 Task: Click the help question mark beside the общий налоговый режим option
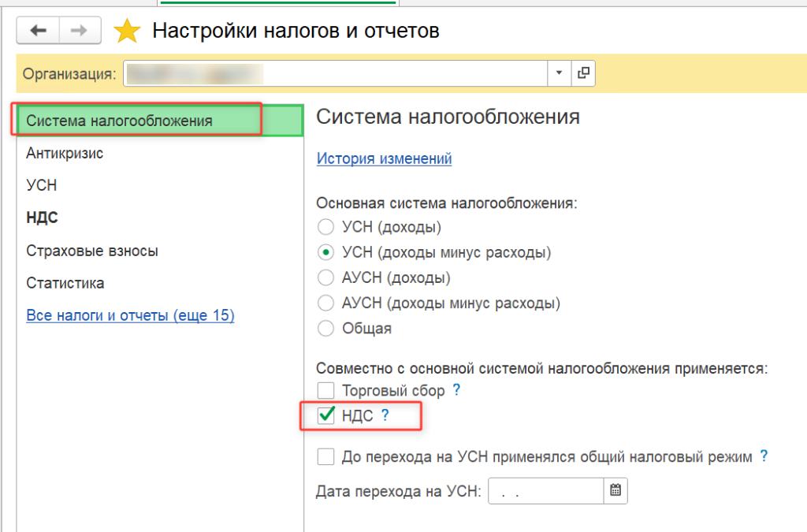pyautogui.click(x=763, y=456)
